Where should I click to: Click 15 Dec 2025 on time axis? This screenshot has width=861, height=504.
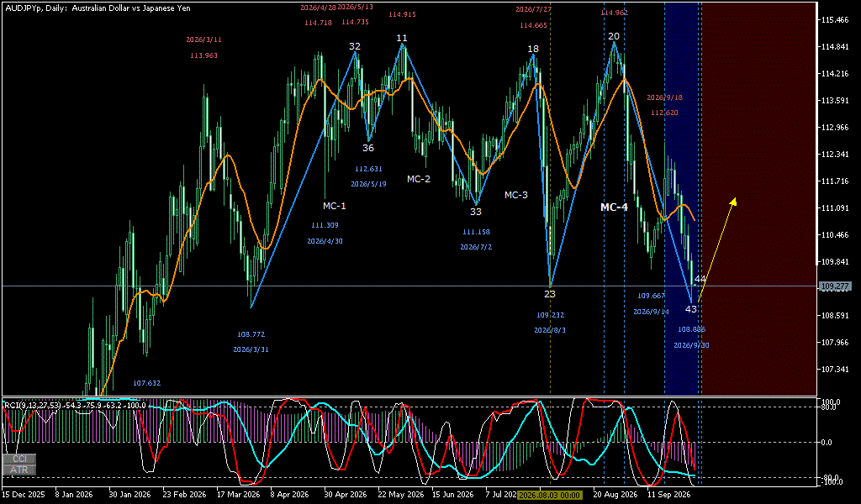23,495
